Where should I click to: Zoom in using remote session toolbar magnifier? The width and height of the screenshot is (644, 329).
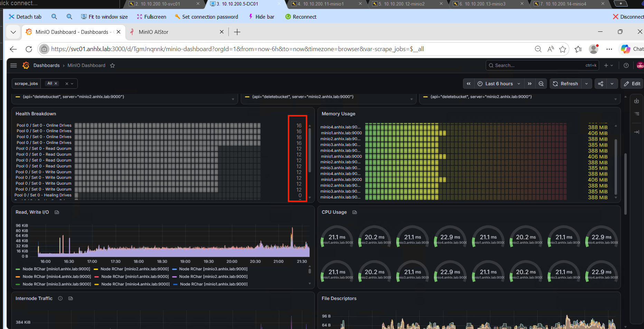[x=54, y=17]
